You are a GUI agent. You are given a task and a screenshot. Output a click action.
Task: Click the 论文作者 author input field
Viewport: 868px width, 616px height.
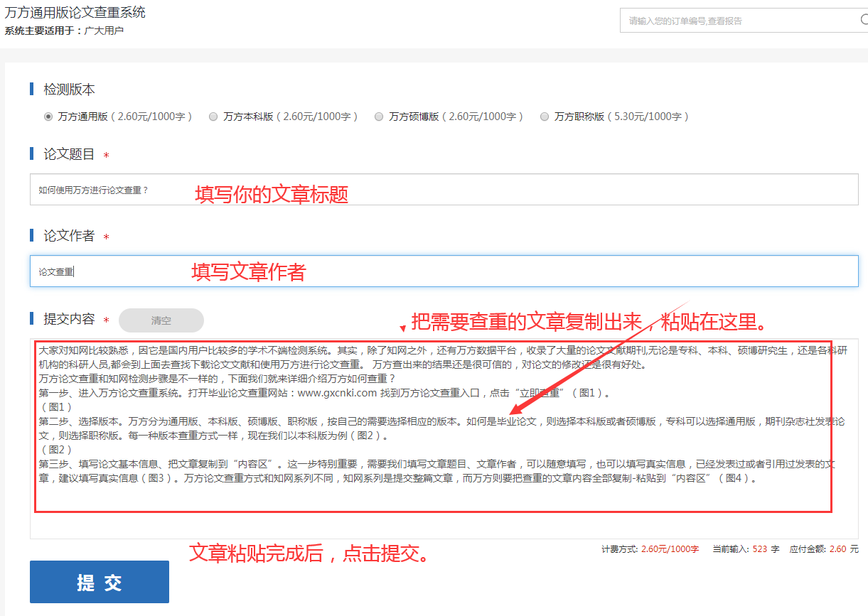[x=444, y=271]
